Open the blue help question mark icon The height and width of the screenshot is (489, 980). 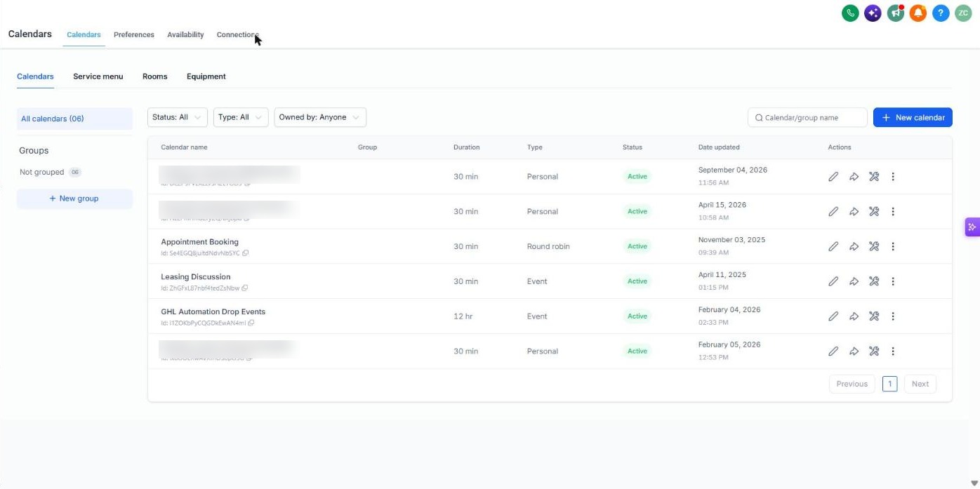tap(941, 13)
